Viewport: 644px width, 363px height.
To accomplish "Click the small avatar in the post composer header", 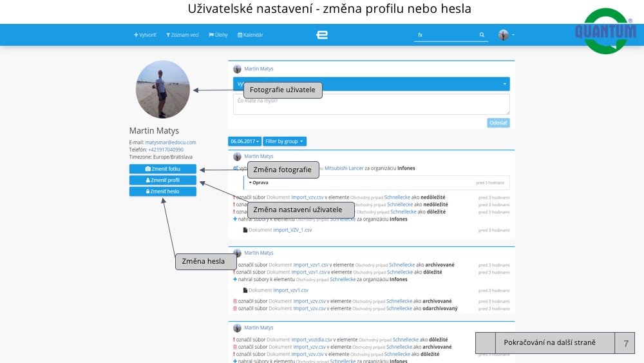I will pos(237,68).
